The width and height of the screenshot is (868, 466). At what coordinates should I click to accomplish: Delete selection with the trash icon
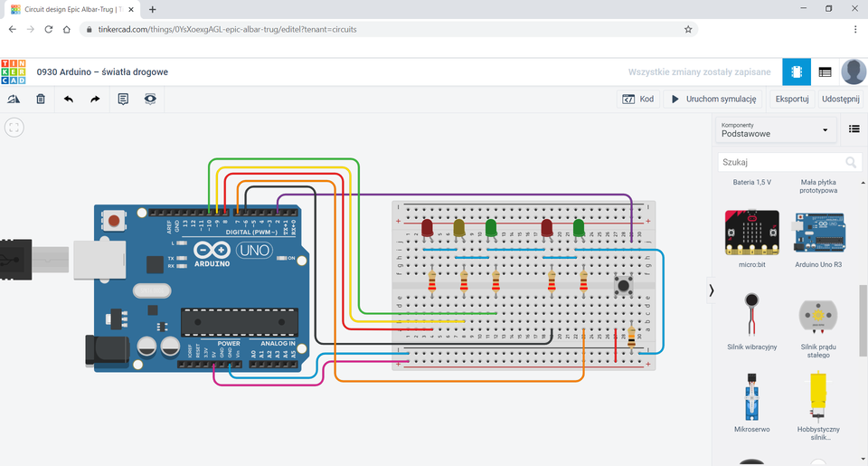(41, 100)
